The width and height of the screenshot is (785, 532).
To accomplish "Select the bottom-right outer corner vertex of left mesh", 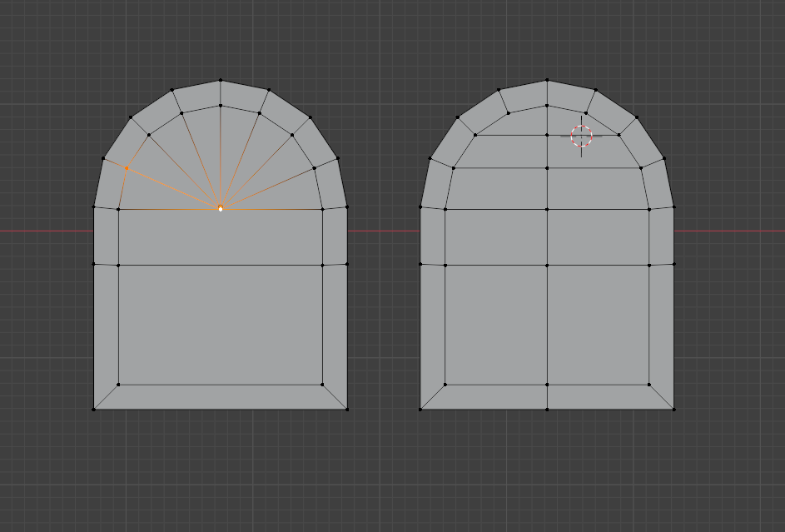I will 347,409.
